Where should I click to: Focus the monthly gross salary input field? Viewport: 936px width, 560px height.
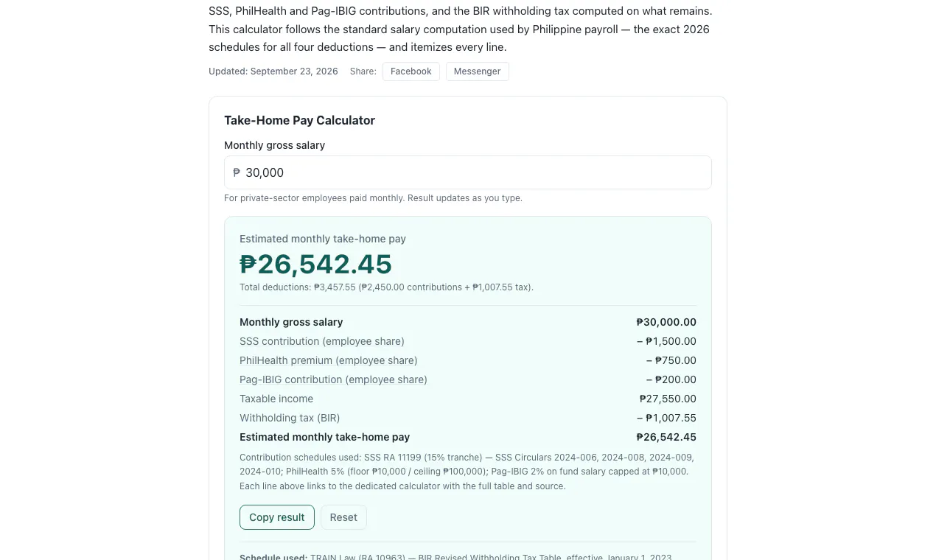pos(468,172)
